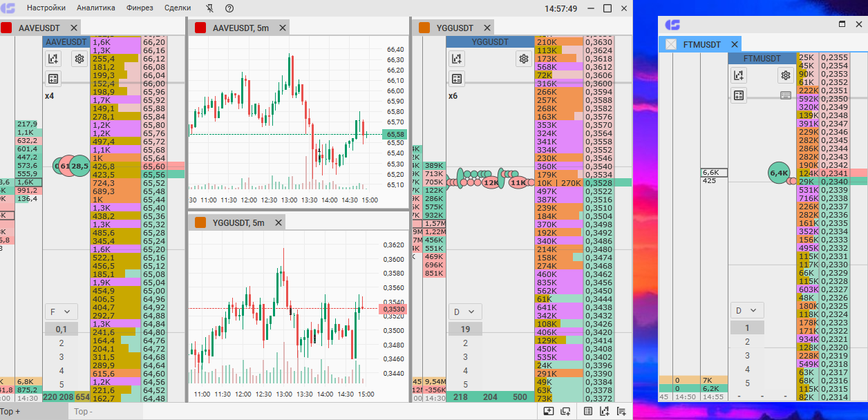Open the D dropdown in YGGUSDT order book
868x420 pixels.
pyautogui.click(x=464, y=311)
